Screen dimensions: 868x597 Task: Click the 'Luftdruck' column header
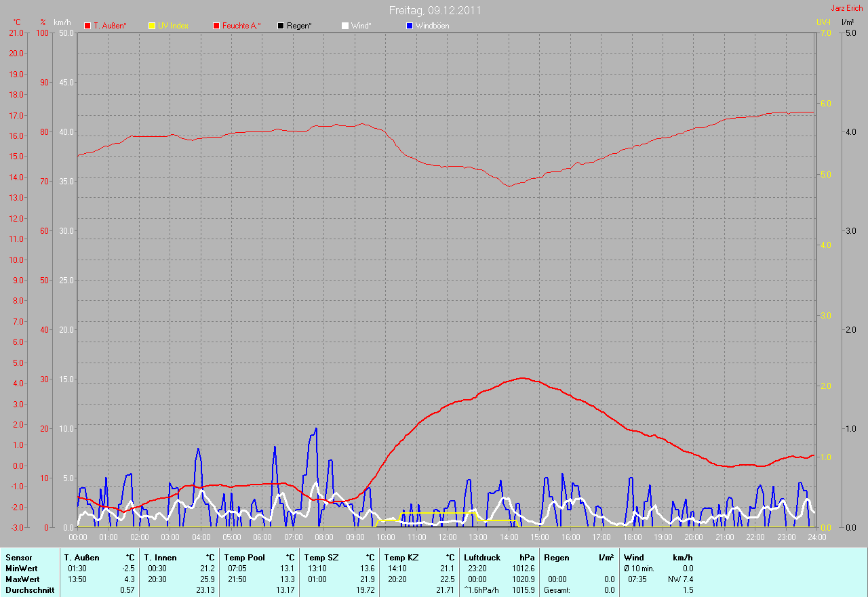click(482, 558)
